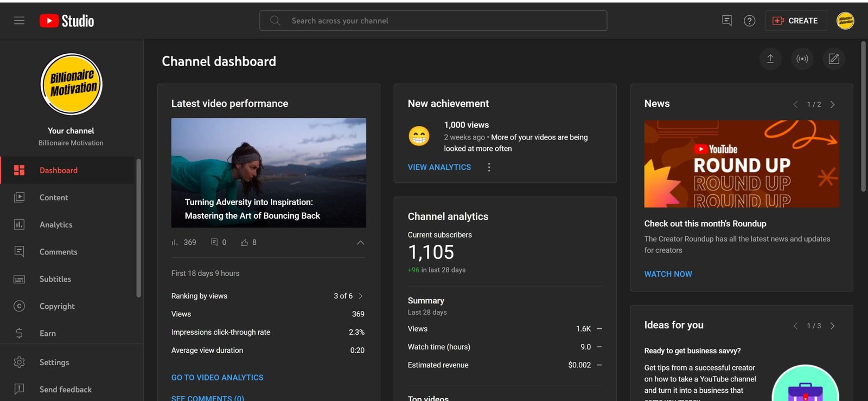Expand the Ranking by views chevron
868x401 pixels.
click(x=361, y=296)
